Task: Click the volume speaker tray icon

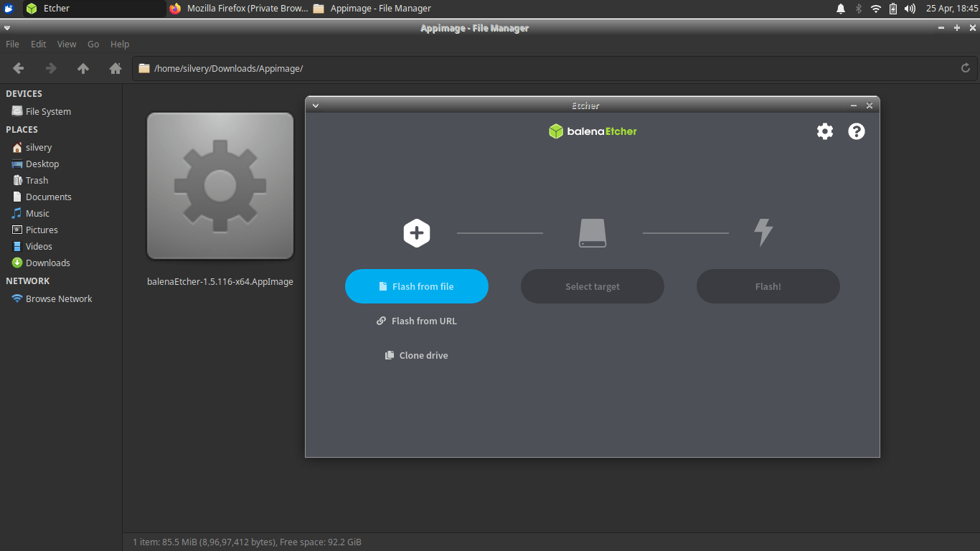Action: (x=910, y=9)
